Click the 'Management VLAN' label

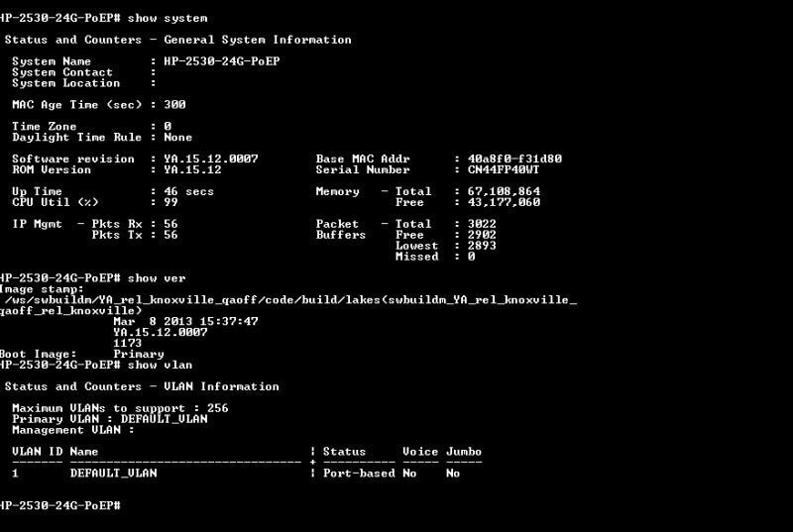pyautogui.click(x=66, y=430)
